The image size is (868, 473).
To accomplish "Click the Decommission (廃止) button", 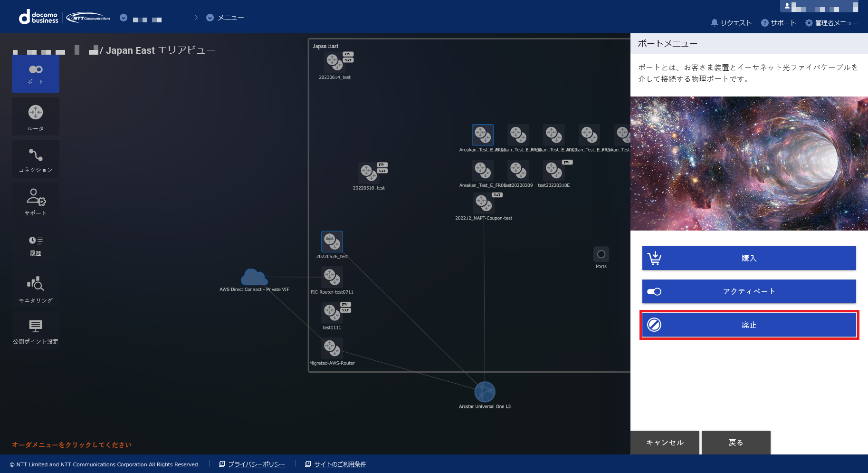I will 749,325.
